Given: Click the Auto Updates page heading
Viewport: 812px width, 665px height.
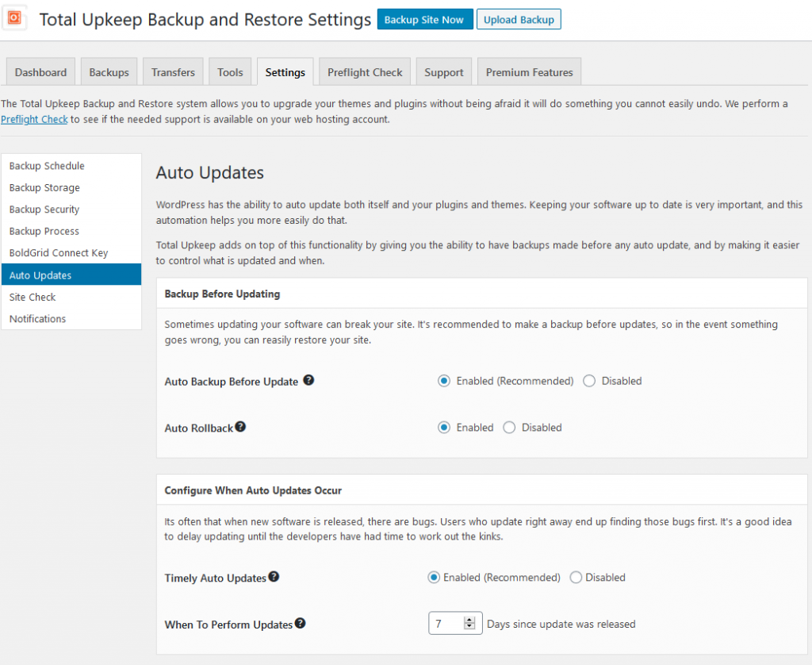Looking at the screenshot, I should pyautogui.click(x=209, y=173).
